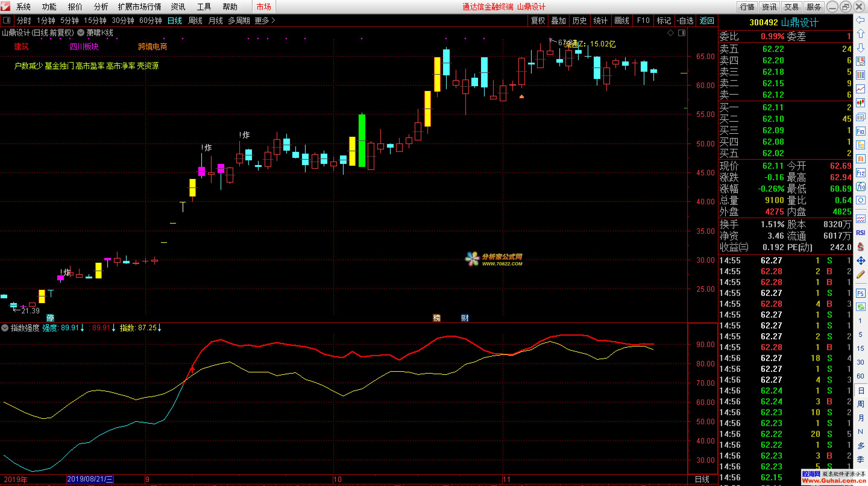This screenshot has width=868, height=486.
Task: Click the down arrow icon in right sidebar
Action: (860, 48)
